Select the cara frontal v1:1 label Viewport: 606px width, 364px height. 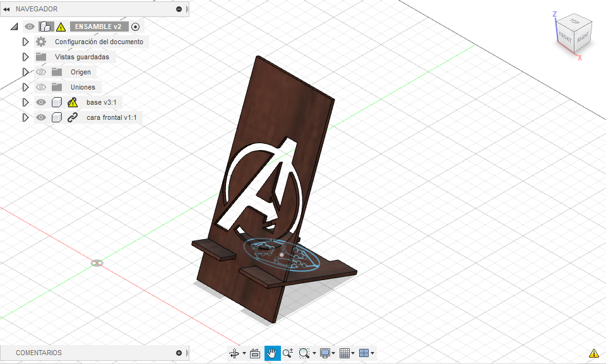[x=112, y=117]
